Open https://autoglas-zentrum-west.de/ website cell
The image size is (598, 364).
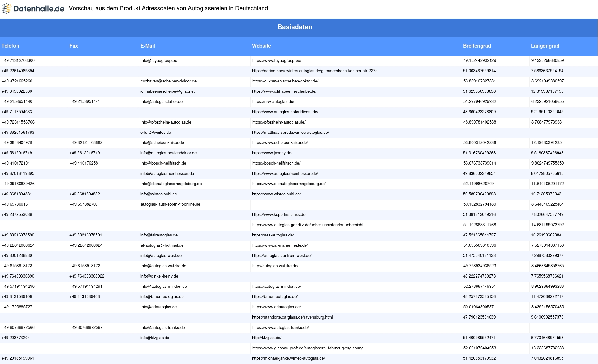click(x=282, y=256)
